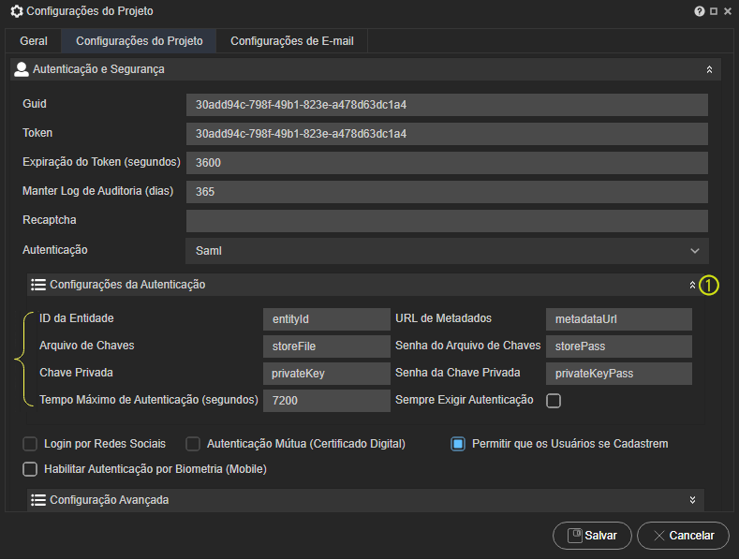Open the Autenticação dropdown showing Saml
The image size is (739, 560).
(x=447, y=251)
